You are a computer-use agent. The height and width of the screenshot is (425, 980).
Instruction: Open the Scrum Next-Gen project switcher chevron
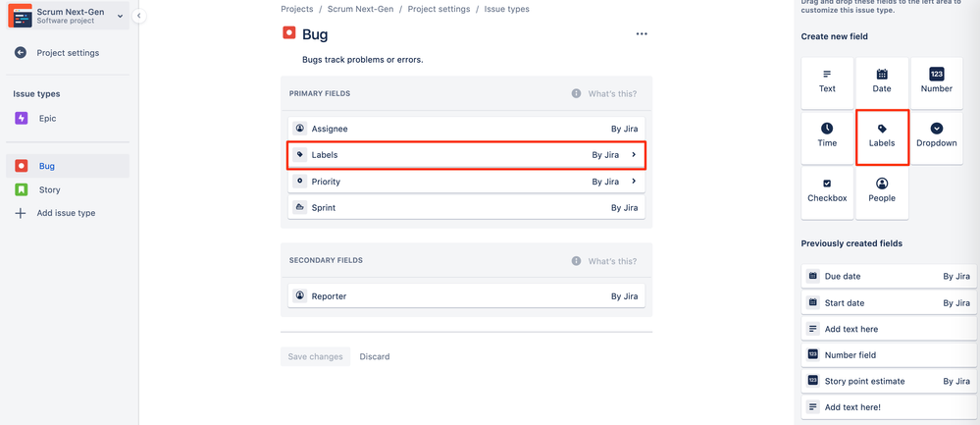120,16
